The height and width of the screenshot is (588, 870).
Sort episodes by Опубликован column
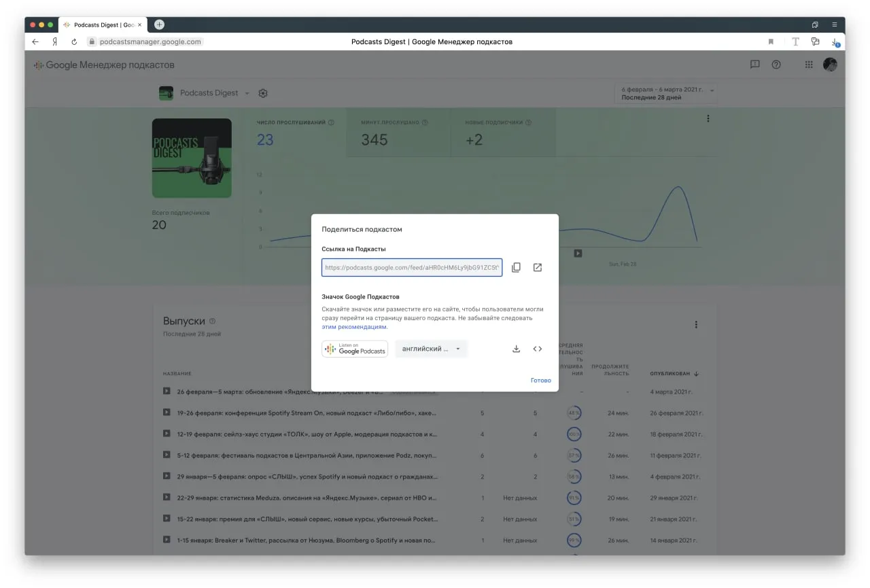[x=674, y=374]
